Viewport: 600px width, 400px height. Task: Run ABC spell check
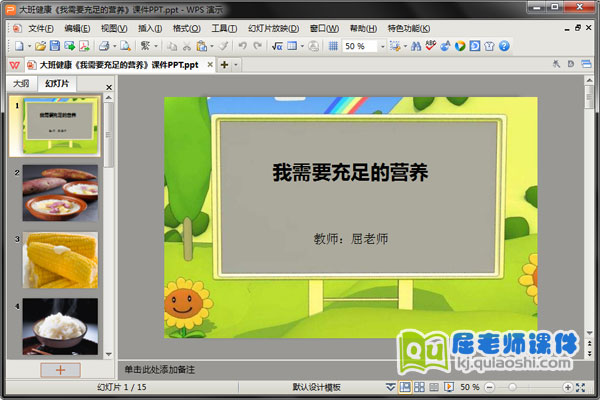click(x=430, y=46)
